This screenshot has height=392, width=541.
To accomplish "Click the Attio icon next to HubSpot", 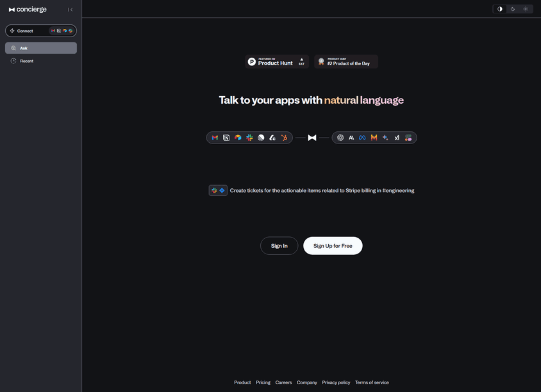I will 272,138.
